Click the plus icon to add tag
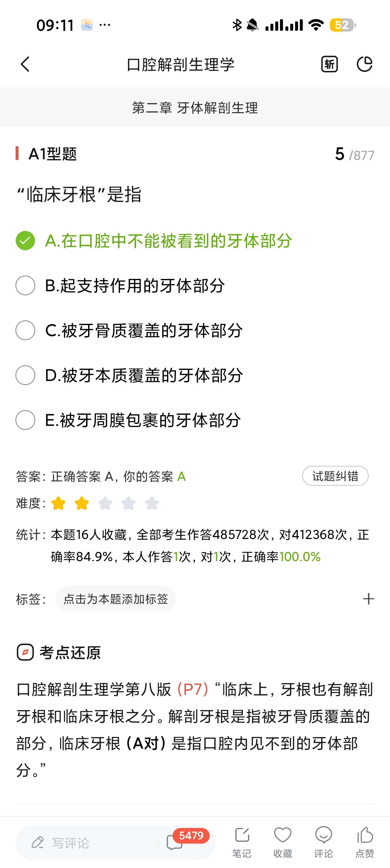The height and width of the screenshot is (868, 390). (x=369, y=599)
